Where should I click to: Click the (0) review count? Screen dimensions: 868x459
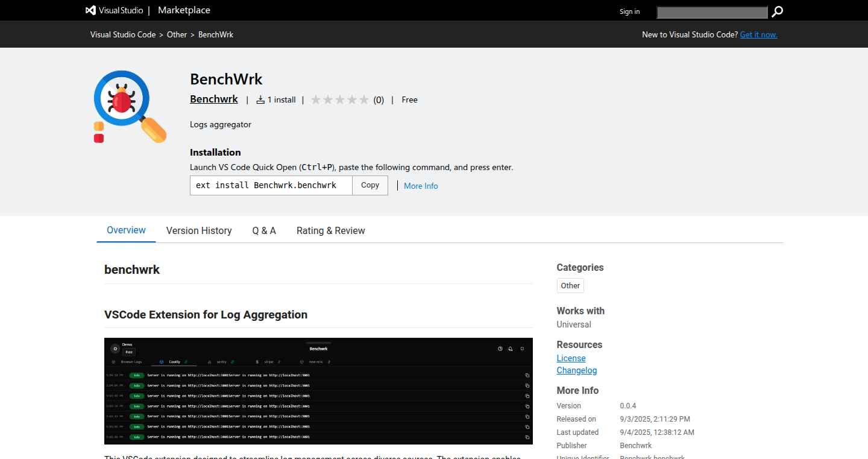[379, 100]
